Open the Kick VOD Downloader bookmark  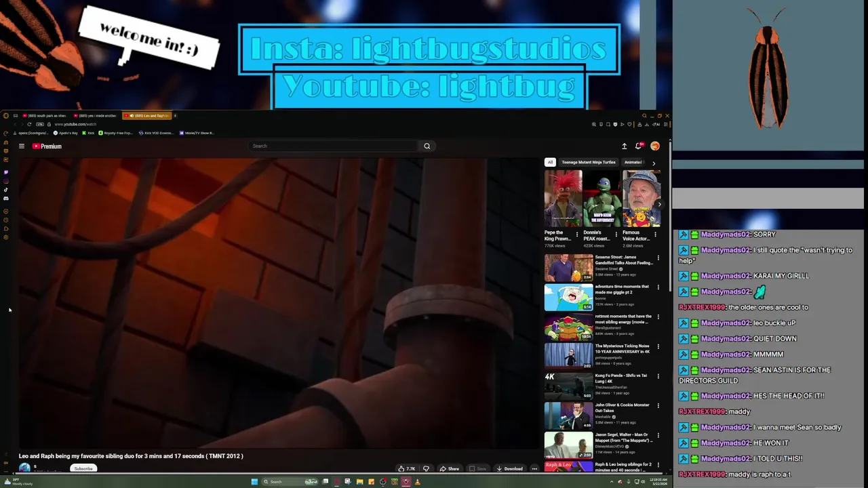[156, 133]
